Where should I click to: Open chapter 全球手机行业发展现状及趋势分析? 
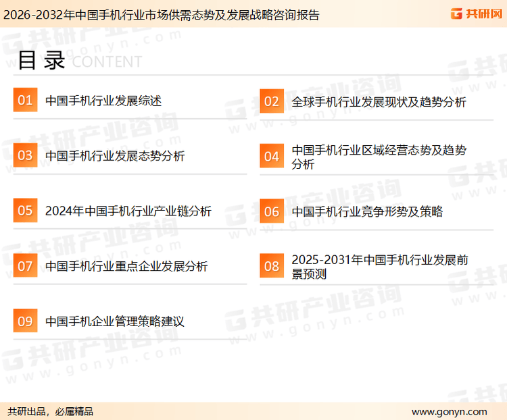pyautogui.click(x=379, y=102)
